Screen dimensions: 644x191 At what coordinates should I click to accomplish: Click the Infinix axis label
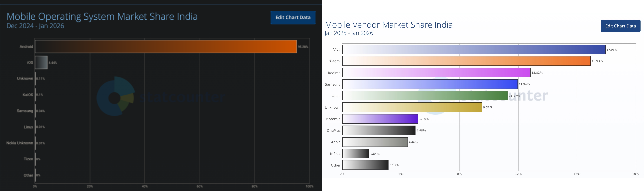pos(335,154)
